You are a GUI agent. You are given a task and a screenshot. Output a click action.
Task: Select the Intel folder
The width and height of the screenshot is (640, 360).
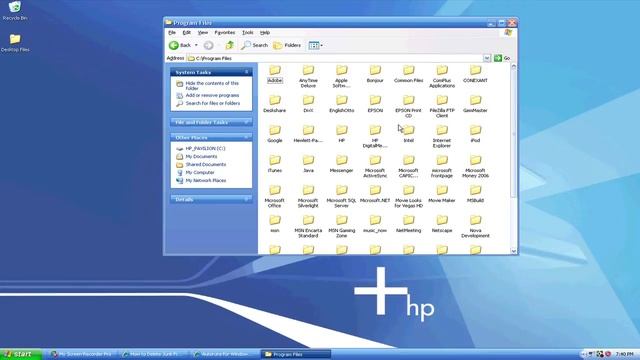pyautogui.click(x=408, y=134)
